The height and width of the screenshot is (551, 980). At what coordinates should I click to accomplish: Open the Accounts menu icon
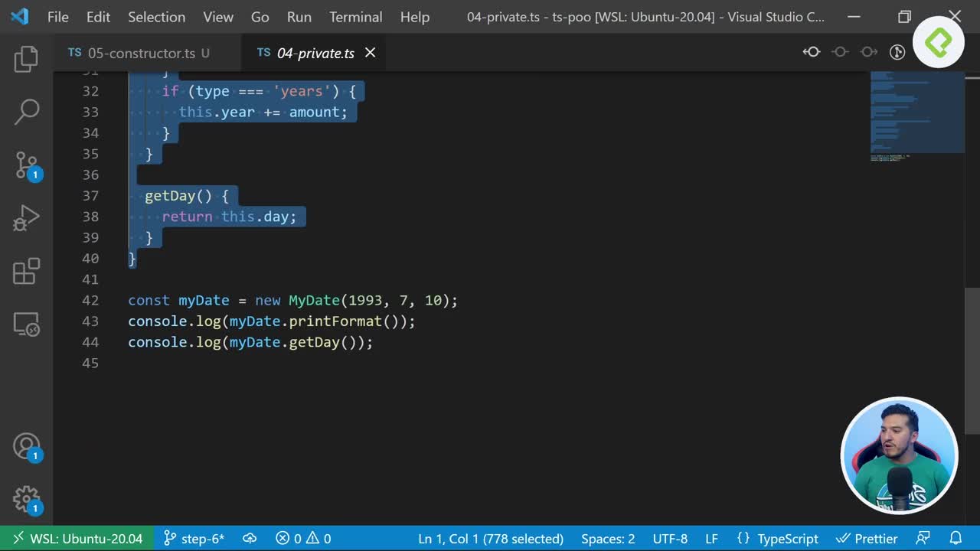[26, 446]
